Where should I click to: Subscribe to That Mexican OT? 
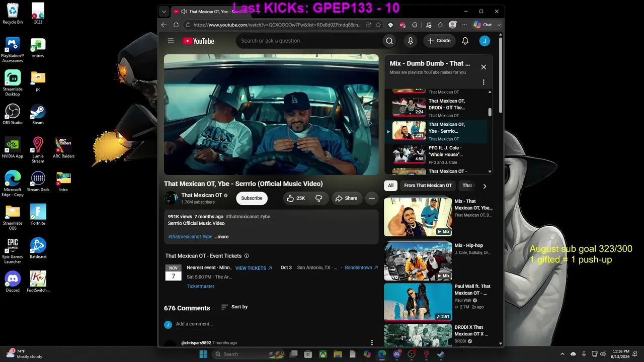coord(252,199)
